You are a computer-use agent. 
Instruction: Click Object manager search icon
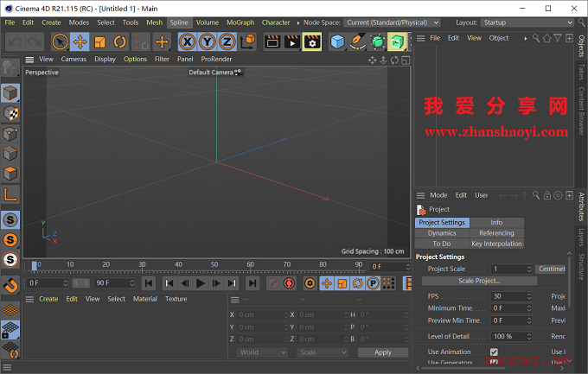click(x=536, y=38)
